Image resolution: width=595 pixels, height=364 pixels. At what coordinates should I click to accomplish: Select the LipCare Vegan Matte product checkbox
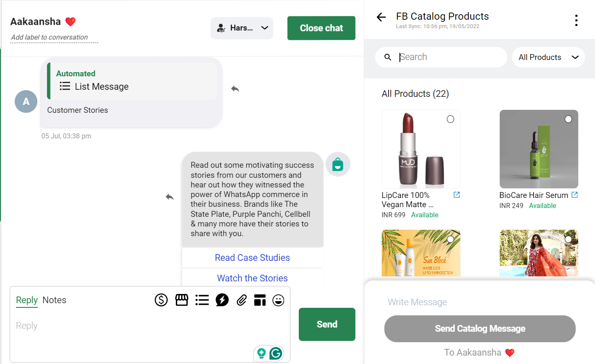point(450,119)
